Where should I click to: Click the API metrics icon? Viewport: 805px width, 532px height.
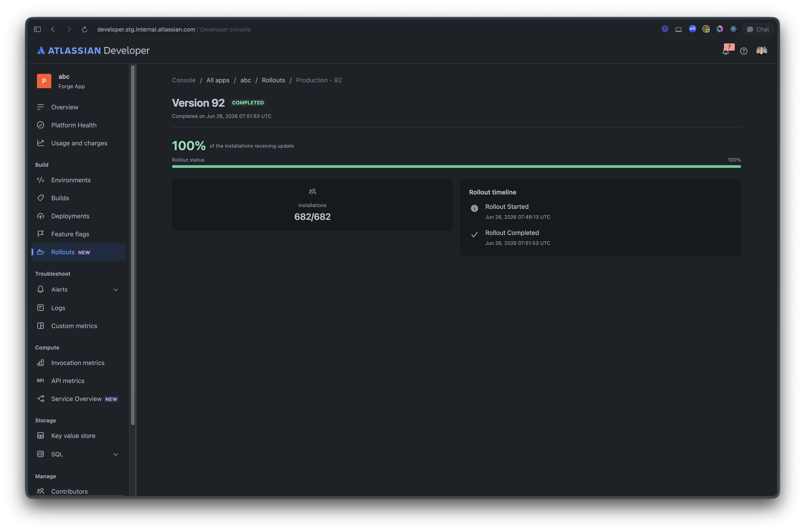click(x=40, y=381)
